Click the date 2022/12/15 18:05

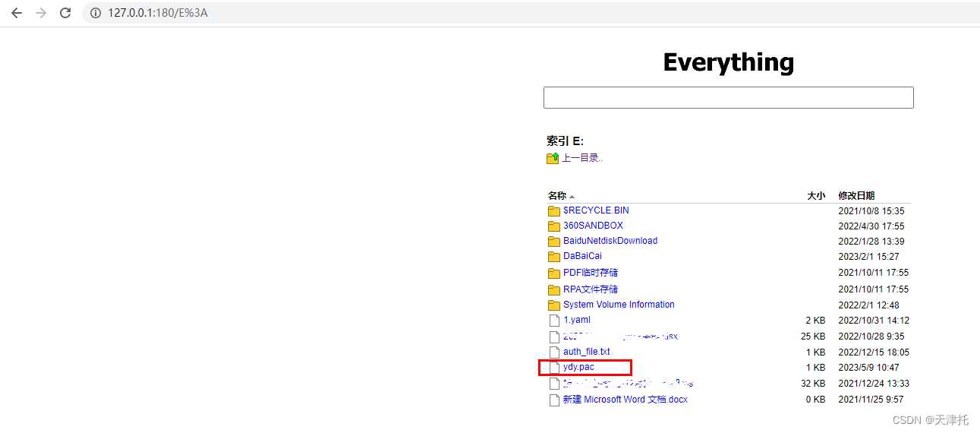pos(873,352)
